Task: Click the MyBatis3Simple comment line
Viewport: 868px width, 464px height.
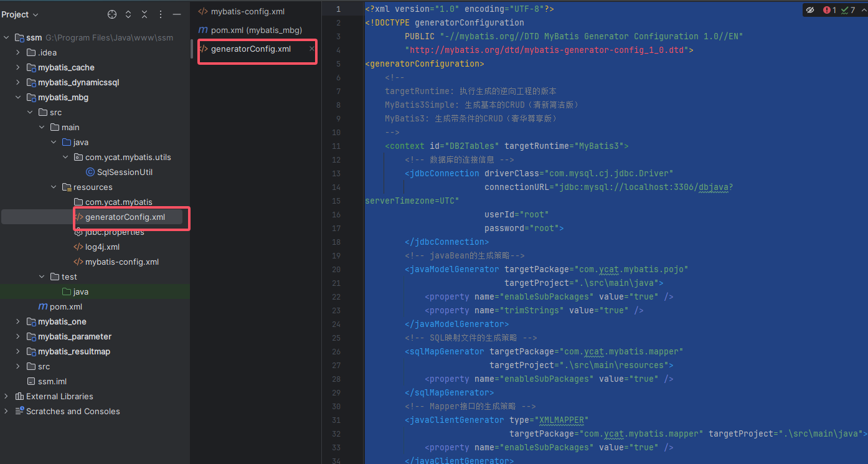Action: 483,105
